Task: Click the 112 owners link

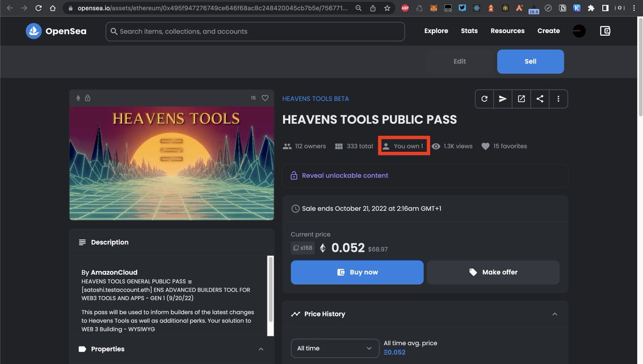Action: coord(304,146)
